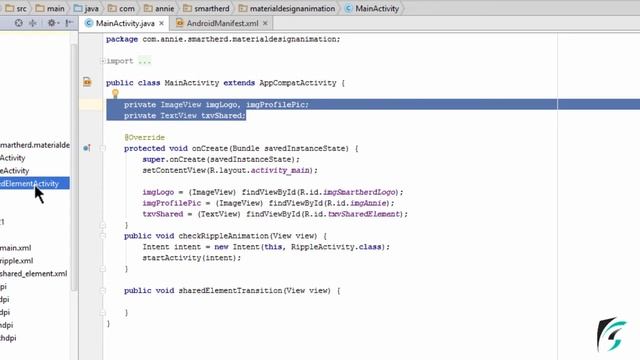The height and width of the screenshot is (360, 640).
Task: Select smartherd in the breadcrumb bar
Action: coord(206,8)
